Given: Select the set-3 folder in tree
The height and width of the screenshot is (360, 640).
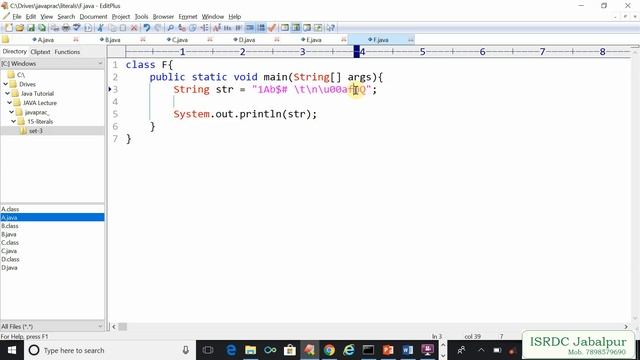Looking at the screenshot, I should [36, 131].
